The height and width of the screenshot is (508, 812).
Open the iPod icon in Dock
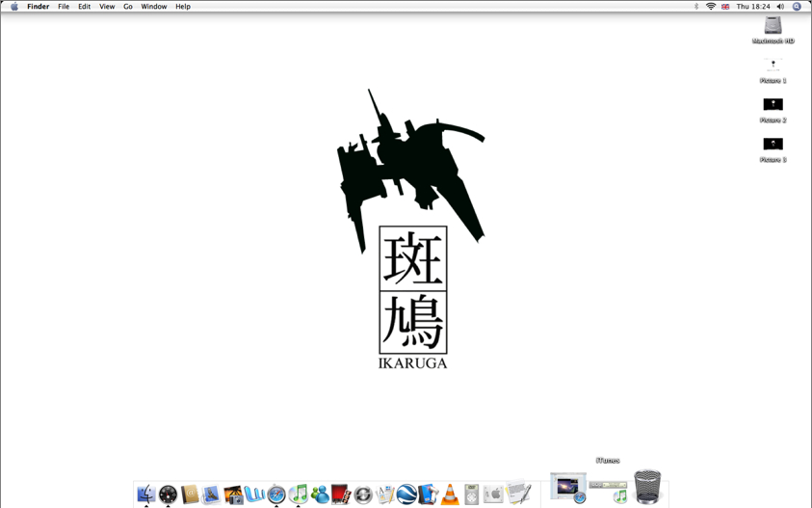pyautogui.click(x=471, y=495)
